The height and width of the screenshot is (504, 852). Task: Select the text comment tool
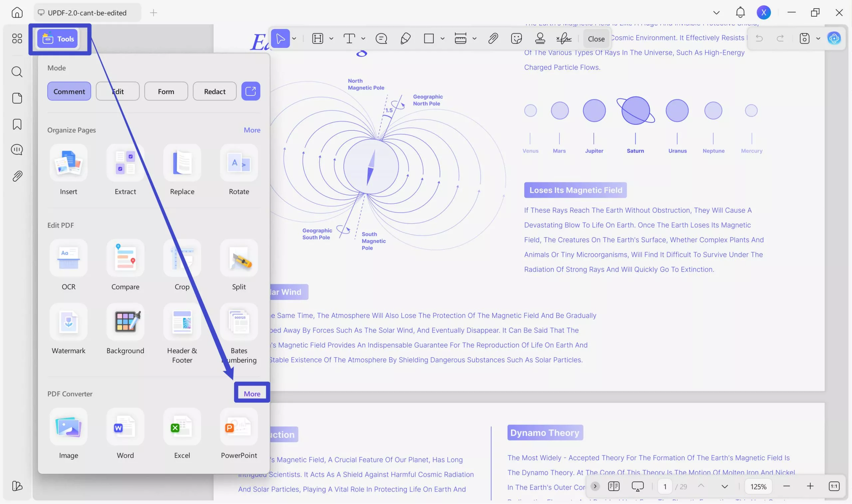click(349, 38)
